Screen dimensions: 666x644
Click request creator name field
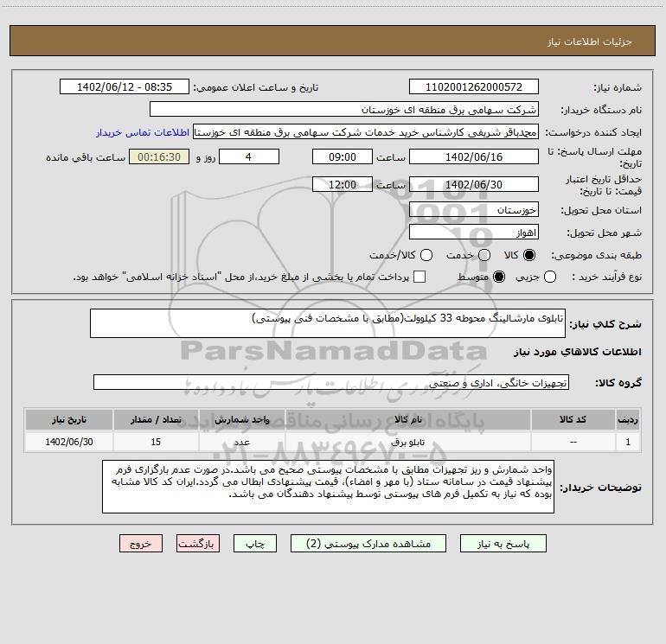pos(366,132)
